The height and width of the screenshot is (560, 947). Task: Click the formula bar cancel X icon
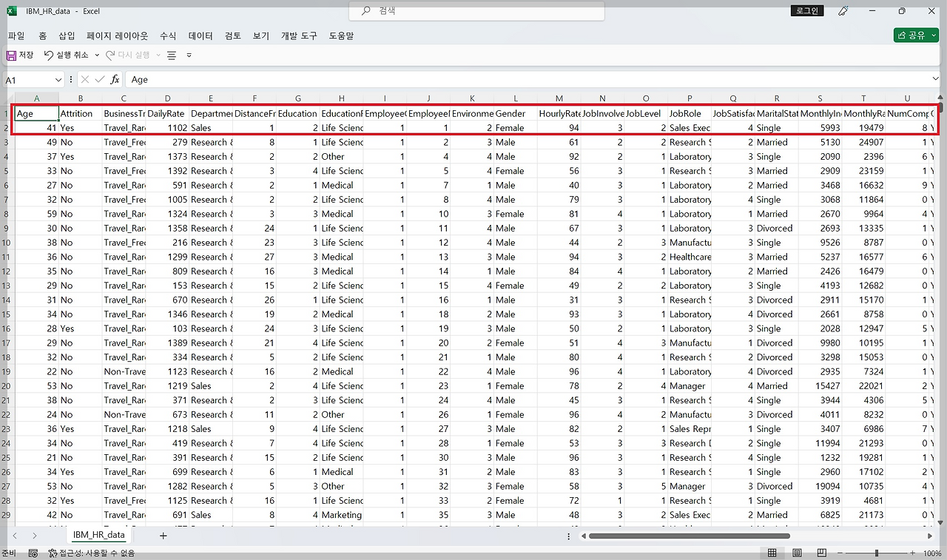click(x=85, y=79)
